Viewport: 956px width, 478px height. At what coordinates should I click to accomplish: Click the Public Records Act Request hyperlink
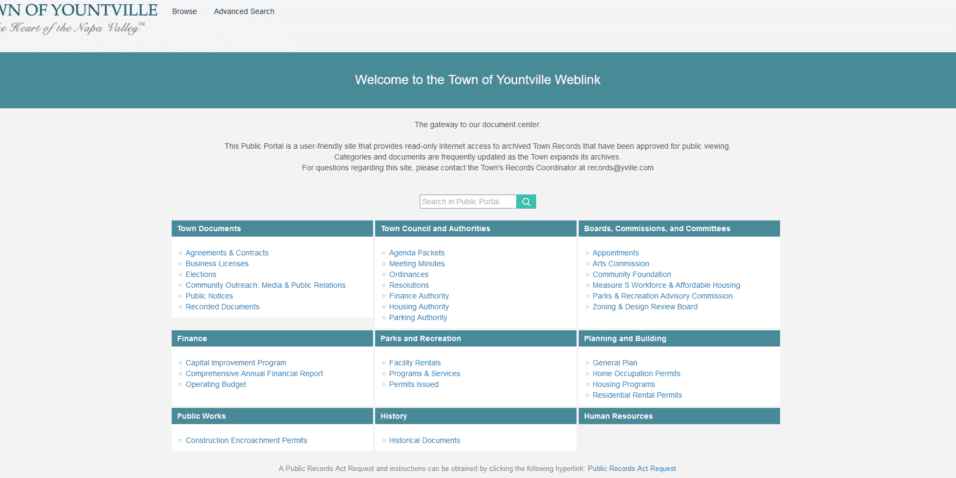631,468
